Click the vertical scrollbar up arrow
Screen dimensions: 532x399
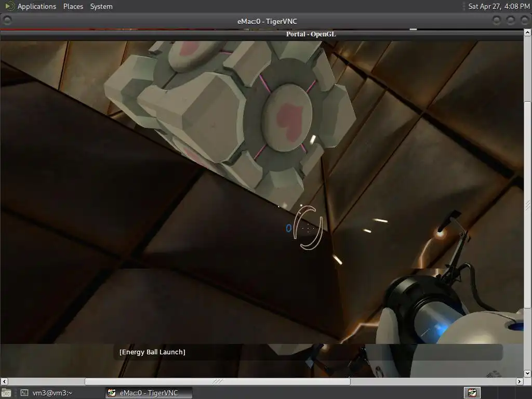click(527, 33)
